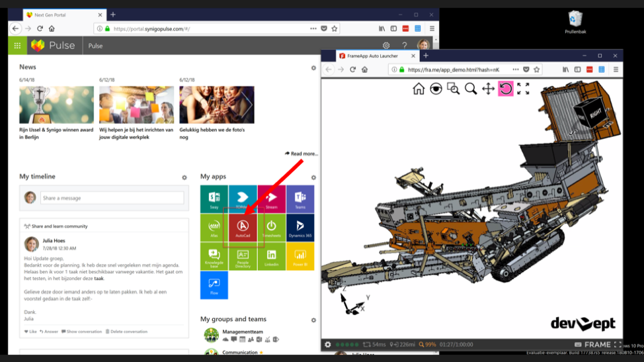Open the Pulse app launcher grid
Viewport: 644px width, 362px height.
coord(17,46)
